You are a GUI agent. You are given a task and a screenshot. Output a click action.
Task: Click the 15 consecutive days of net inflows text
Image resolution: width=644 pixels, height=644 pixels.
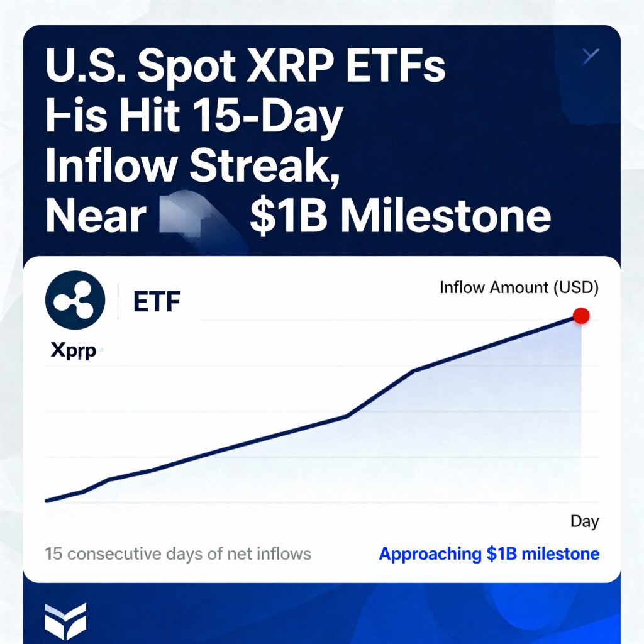[178, 554]
